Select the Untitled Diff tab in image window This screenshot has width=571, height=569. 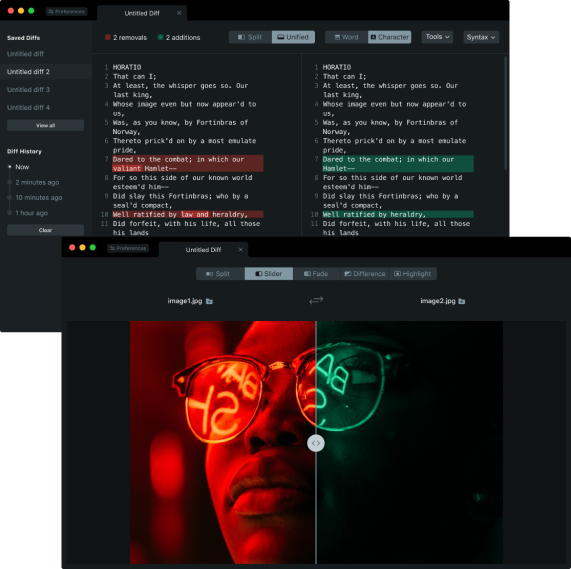click(203, 250)
